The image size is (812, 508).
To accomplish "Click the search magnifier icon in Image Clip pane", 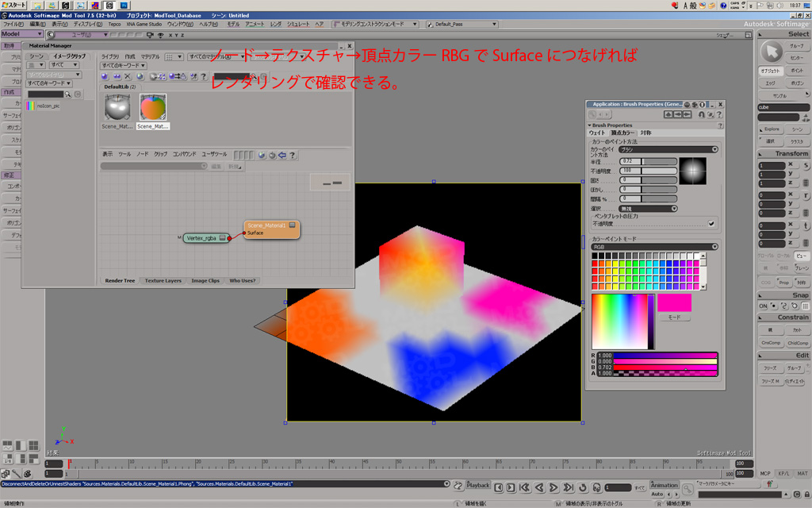I will (68, 94).
